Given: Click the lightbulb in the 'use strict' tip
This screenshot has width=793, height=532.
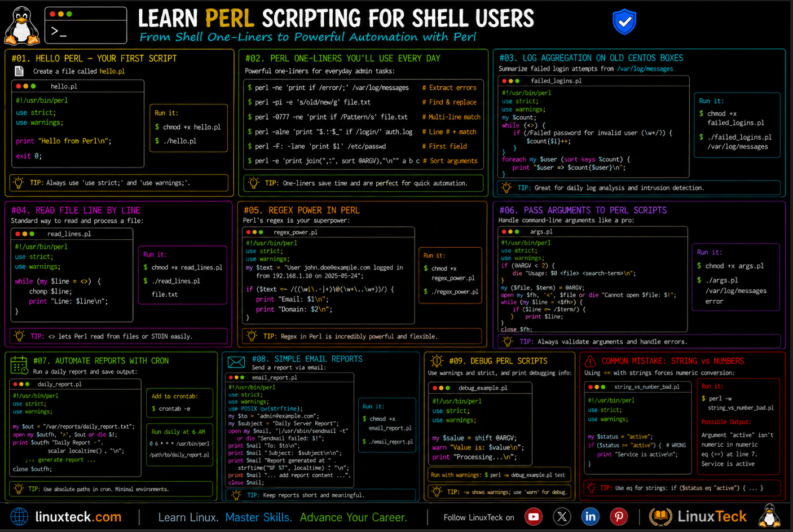Looking at the screenshot, I should [x=19, y=183].
